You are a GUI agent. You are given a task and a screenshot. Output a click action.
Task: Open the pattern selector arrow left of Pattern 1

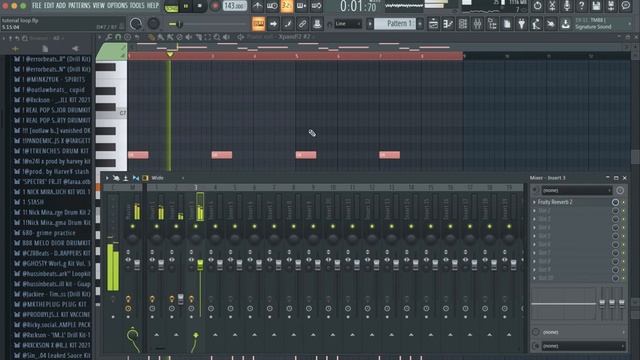(x=370, y=24)
